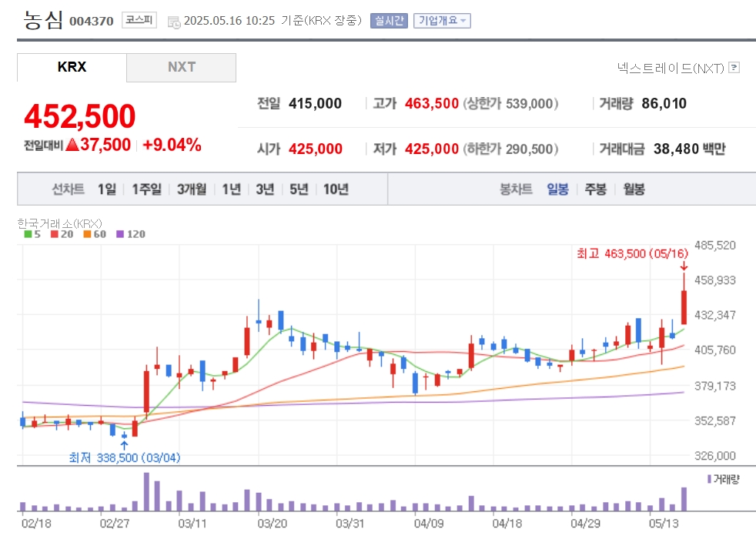Switch to the NXT tab
756x546 pixels.
point(181,67)
